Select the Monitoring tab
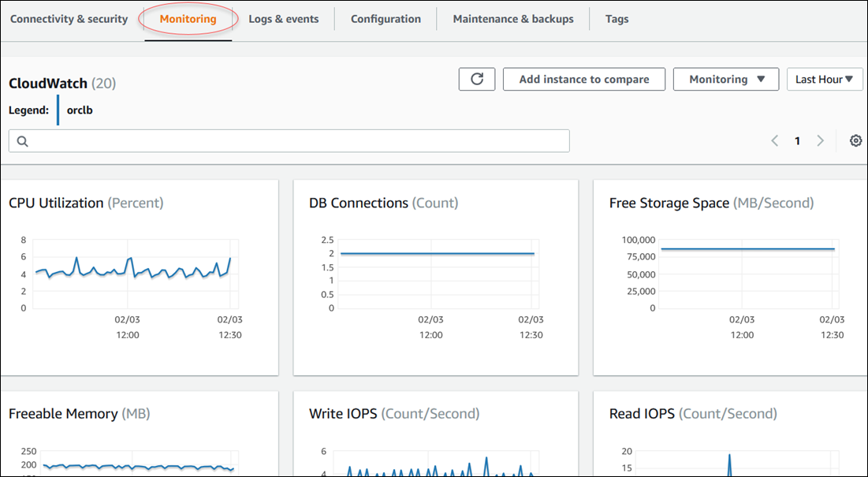The height and width of the screenshot is (477, 868). click(188, 19)
